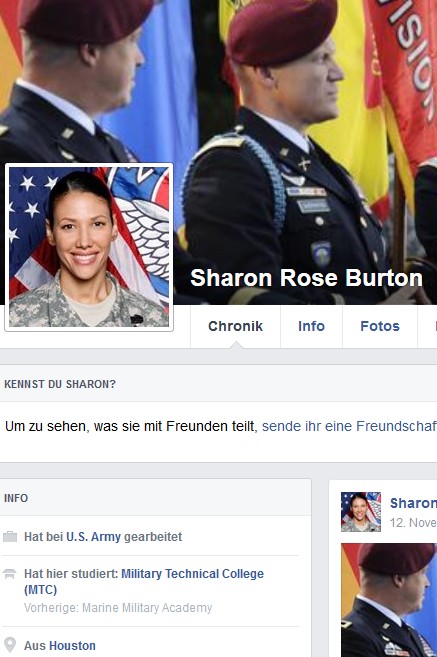Switch to the Info tab
This screenshot has height=657, width=437.
[311, 326]
